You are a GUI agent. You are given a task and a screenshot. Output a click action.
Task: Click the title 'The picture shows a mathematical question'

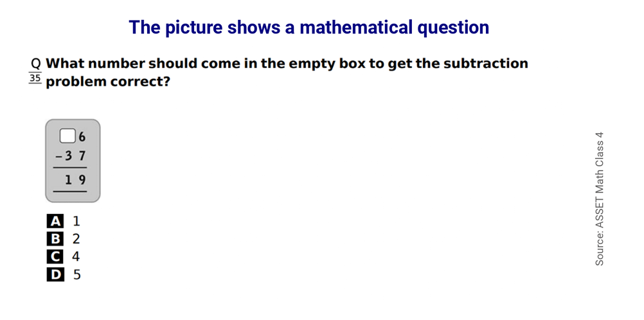[x=309, y=28]
